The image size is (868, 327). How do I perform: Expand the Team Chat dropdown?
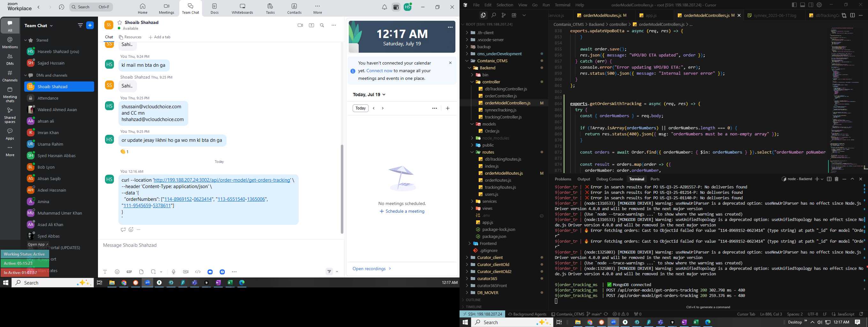(52, 26)
